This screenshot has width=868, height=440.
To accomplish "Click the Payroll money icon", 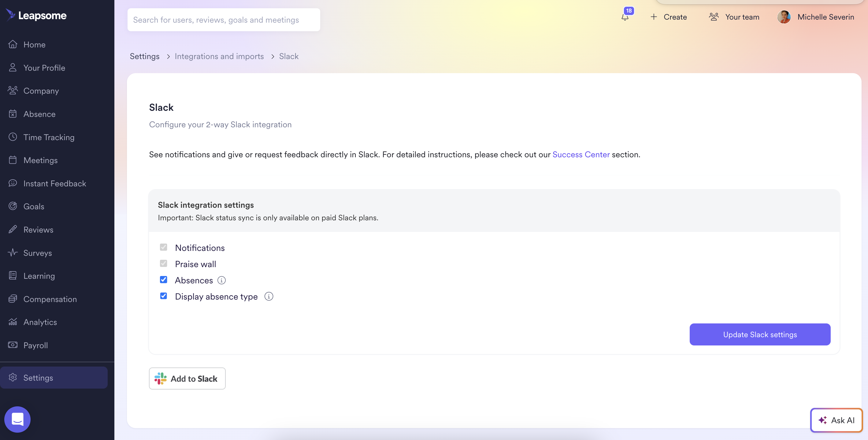I will point(13,345).
